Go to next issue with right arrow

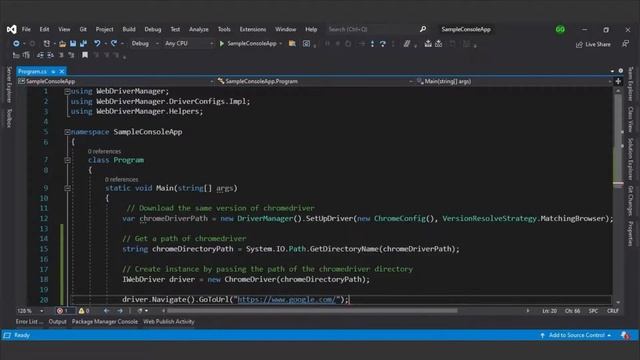point(120,311)
